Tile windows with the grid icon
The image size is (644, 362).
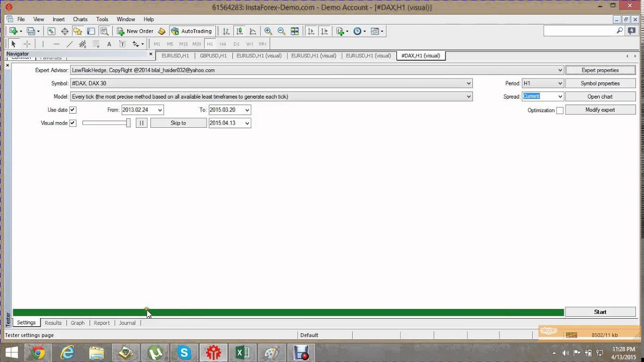click(x=295, y=31)
